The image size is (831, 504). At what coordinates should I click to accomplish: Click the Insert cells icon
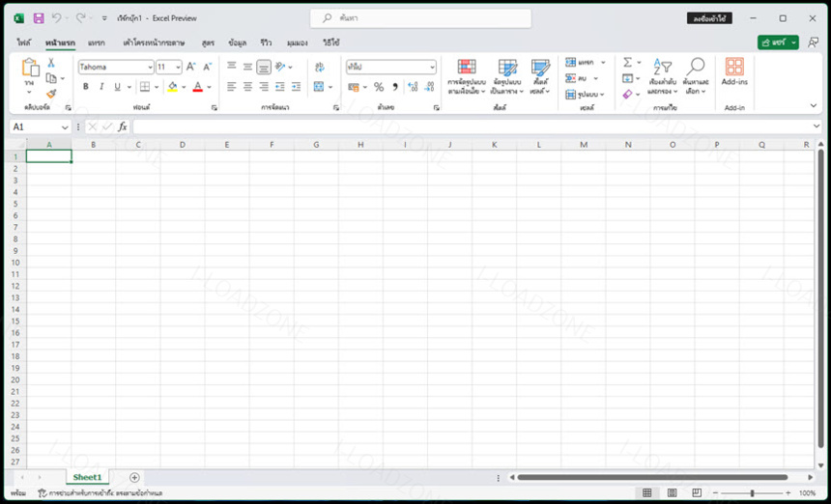click(x=571, y=63)
